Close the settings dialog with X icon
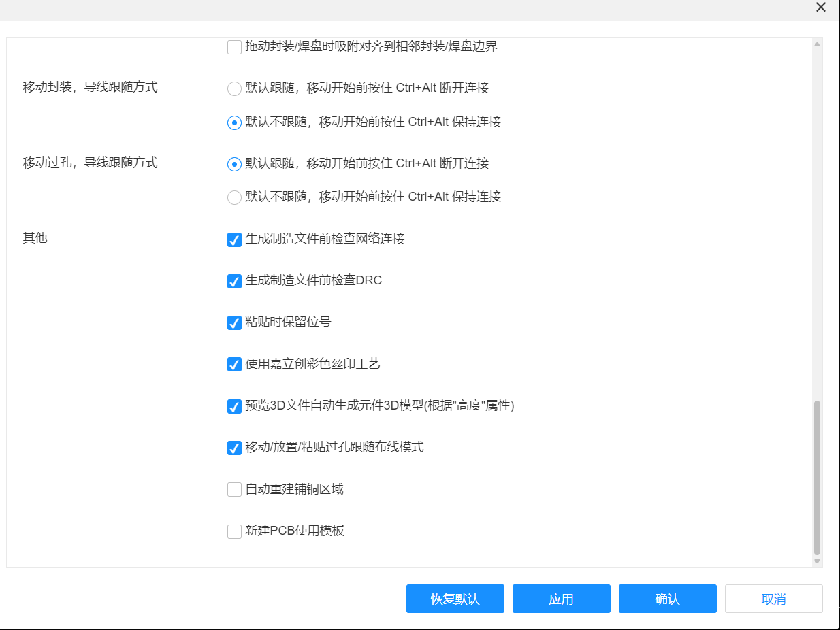 (820, 7)
